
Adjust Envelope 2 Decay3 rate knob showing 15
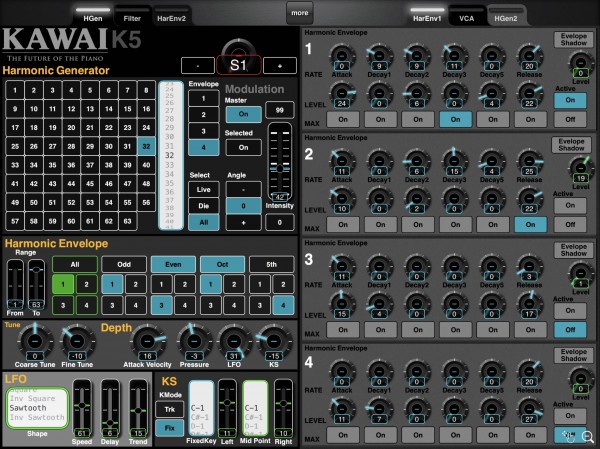[454, 161]
